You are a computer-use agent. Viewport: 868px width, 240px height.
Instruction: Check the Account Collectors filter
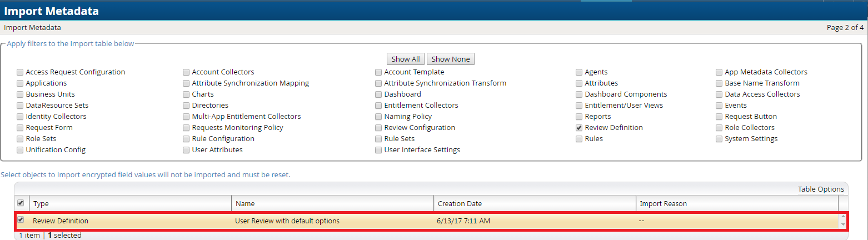[186, 72]
